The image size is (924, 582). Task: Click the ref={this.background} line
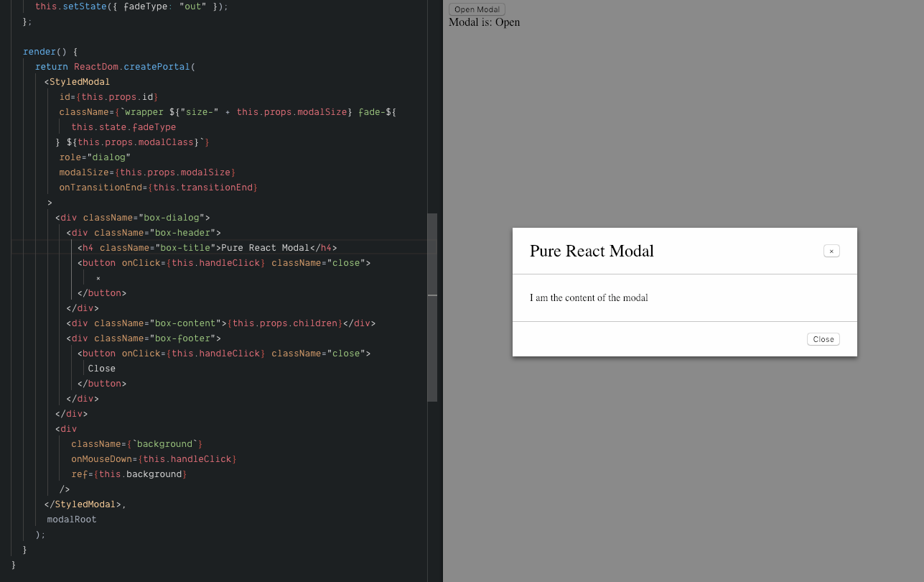tap(129, 474)
